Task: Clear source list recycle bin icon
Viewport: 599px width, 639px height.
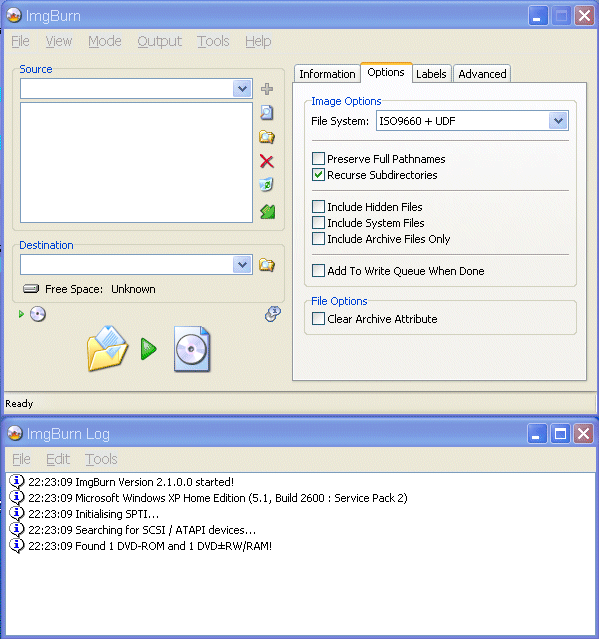Action: pos(266,185)
